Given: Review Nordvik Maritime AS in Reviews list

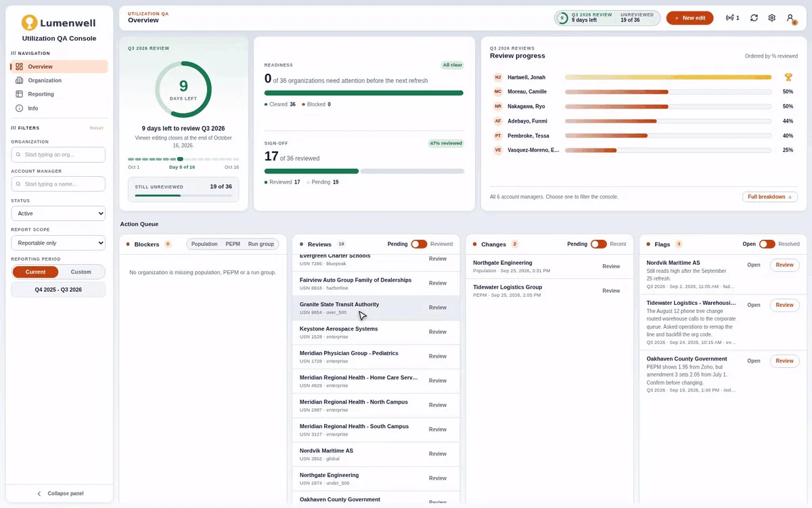Looking at the screenshot, I should (438, 454).
